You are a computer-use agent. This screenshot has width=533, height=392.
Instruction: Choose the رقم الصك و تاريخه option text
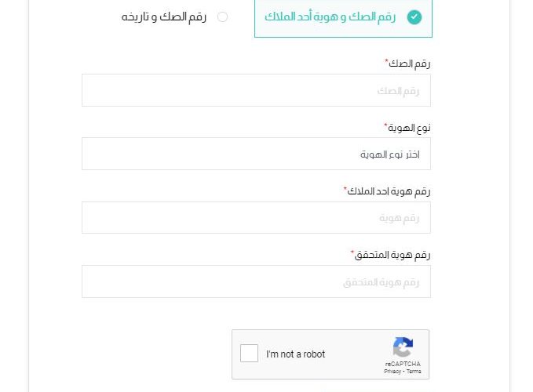[x=164, y=16]
